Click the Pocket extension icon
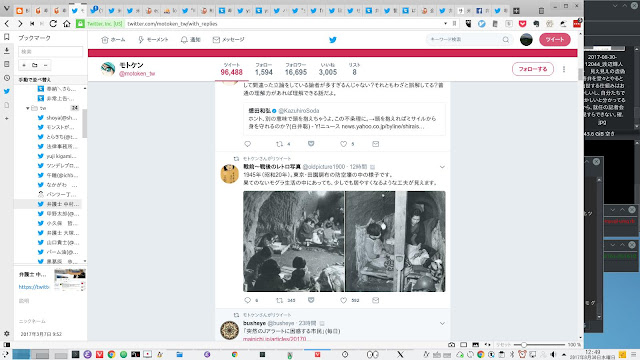The width and height of the screenshot is (640, 360). tap(522, 24)
